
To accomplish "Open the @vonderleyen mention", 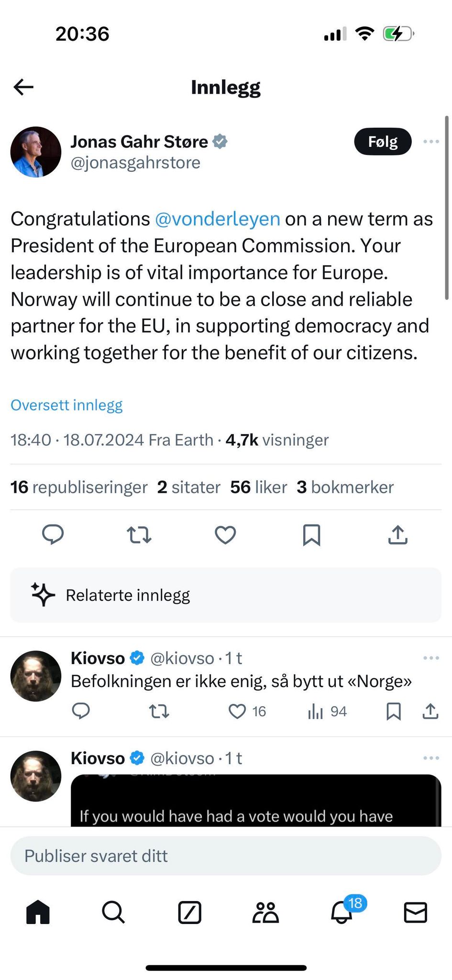I will pyautogui.click(x=217, y=219).
